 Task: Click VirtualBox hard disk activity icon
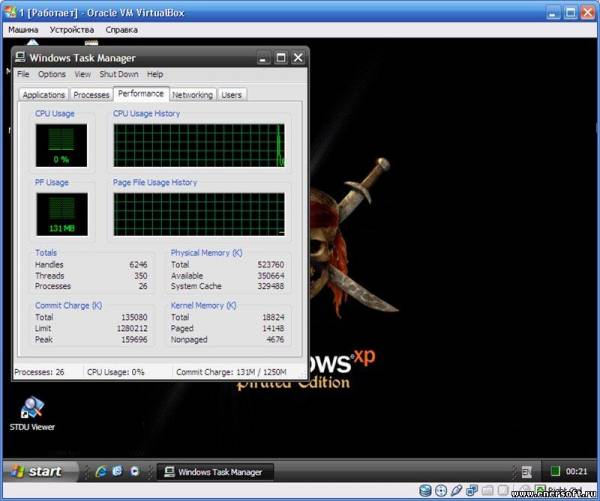425,491
